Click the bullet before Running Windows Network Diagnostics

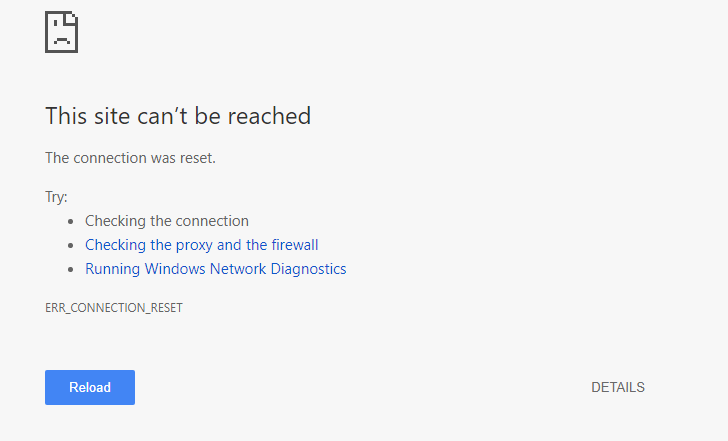(71, 269)
